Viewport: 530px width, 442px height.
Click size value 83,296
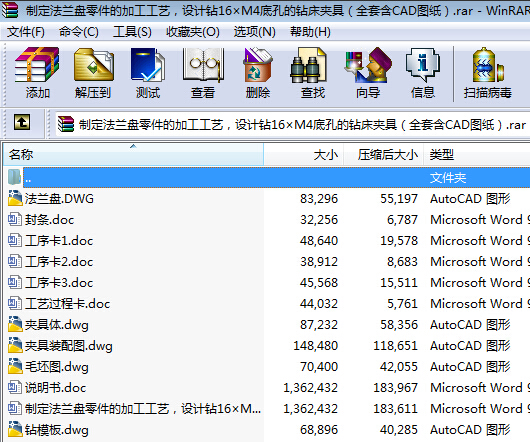pos(319,199)
